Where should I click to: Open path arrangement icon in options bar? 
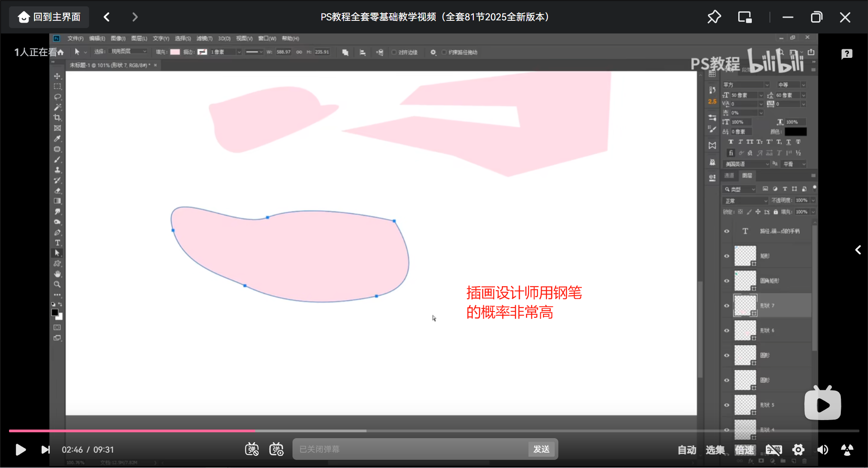tap(380, 52)
